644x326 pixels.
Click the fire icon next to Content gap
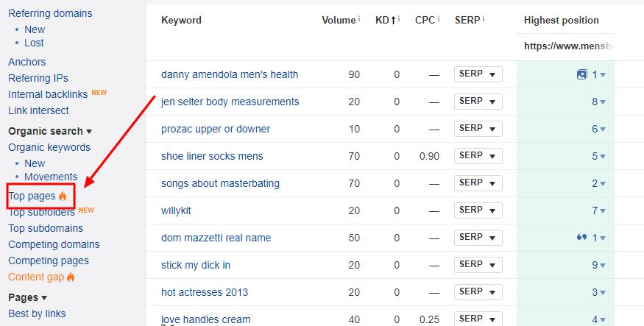pyautogui.click(x=71, y=277)
